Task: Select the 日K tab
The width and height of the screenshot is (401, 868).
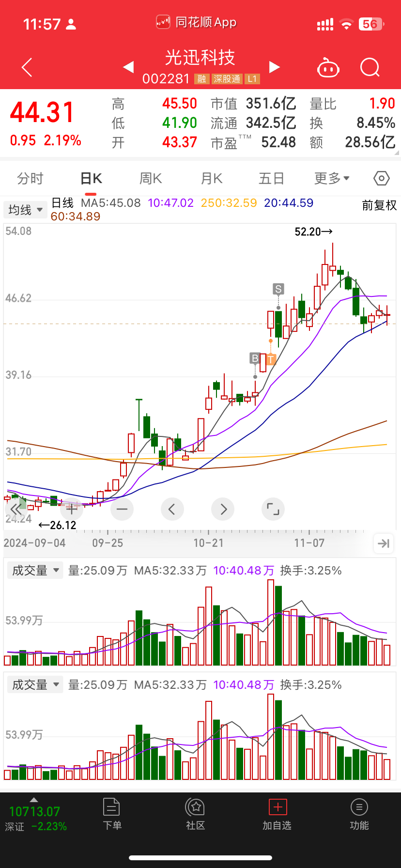Action: click(x=91, y=179)
